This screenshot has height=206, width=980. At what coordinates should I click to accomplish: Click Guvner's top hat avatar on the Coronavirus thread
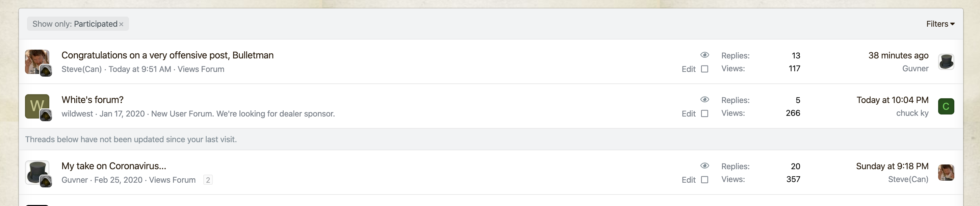[37, 172]
